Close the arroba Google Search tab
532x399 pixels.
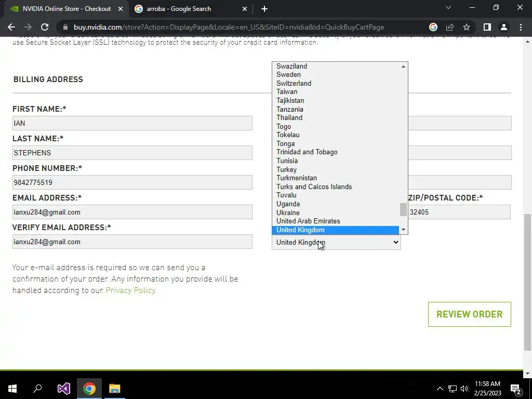(x=245, y=9)
